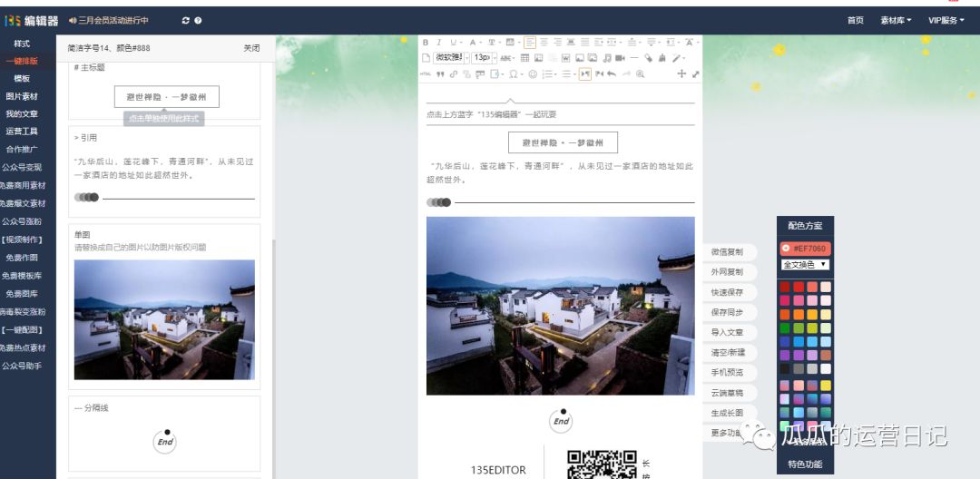
Task: Open the VIP服务 menu
Action: [x=946, y=21]
